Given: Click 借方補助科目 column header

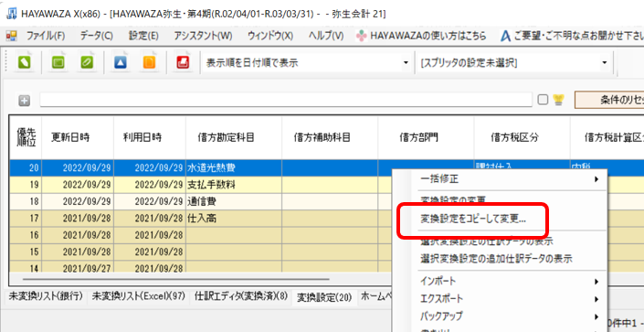Looking at the screenshot, I should [330, 137].
